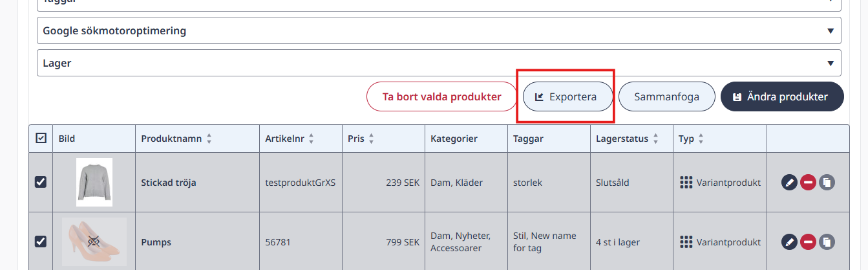Click the Ändra produkter button
Screen dimensions: 868x270
pos(782,97)
